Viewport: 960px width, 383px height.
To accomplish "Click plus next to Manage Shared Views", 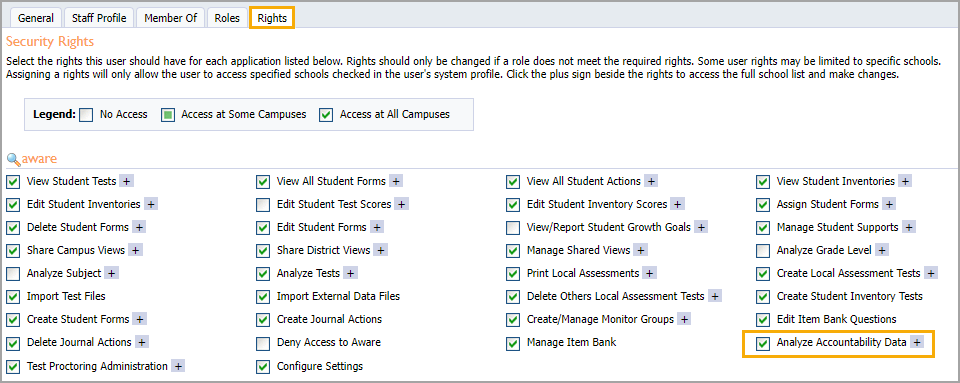I will pos(640,250).
